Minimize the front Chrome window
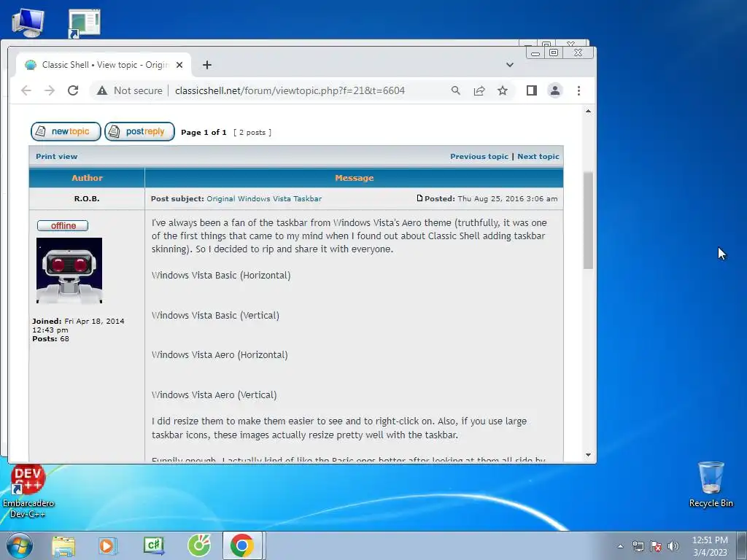This screenshot has height=560, width=747. (x=535, y=52)
